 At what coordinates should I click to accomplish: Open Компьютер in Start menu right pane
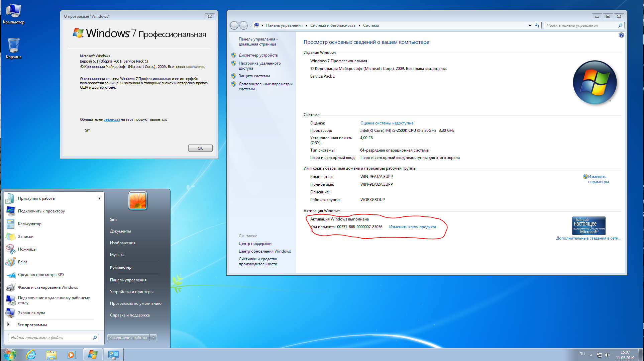tap(121, 267)
